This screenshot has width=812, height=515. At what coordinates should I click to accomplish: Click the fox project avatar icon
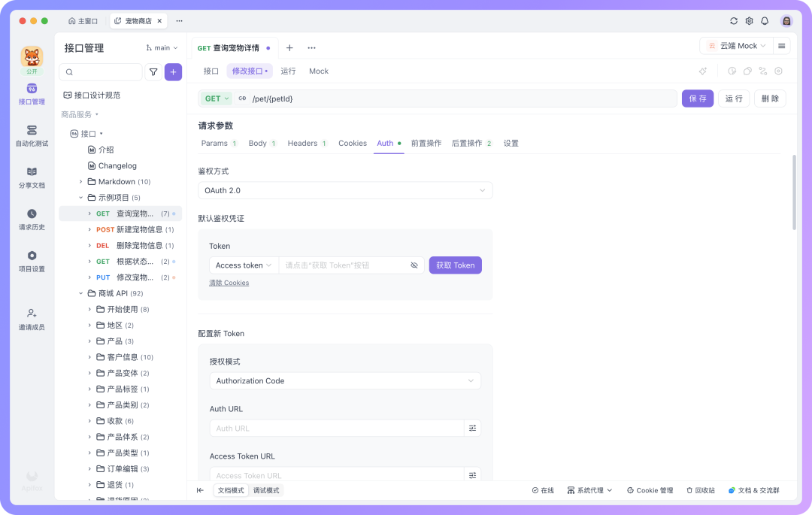(x=32, y=57)
